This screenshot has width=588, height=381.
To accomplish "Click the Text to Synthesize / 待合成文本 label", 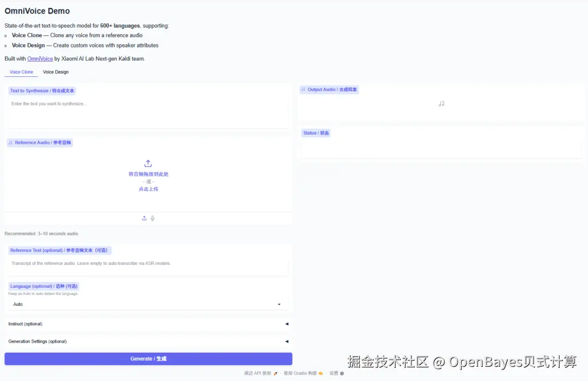I will 42,91.
